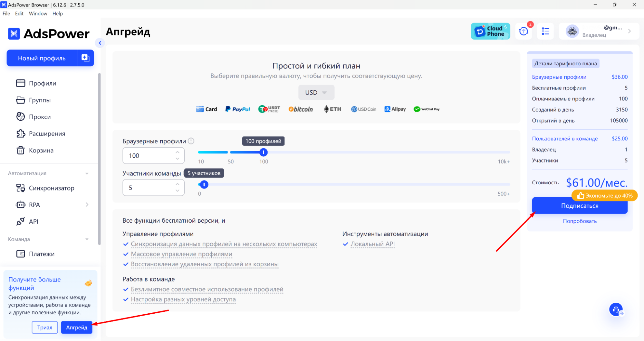Screen dimensions: 644x341
Task: Open the updates icon with badge
Action: 524,31
